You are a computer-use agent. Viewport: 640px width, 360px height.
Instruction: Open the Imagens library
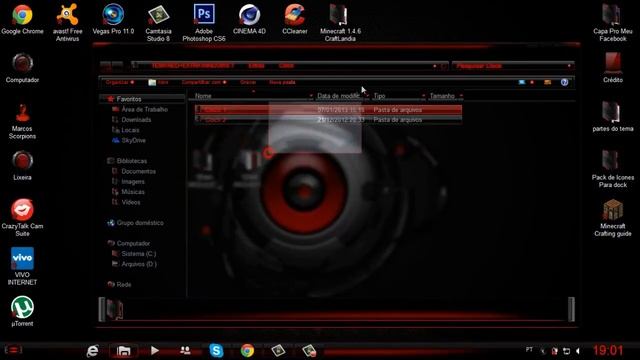pyautogui.click(x=129, y=182)
